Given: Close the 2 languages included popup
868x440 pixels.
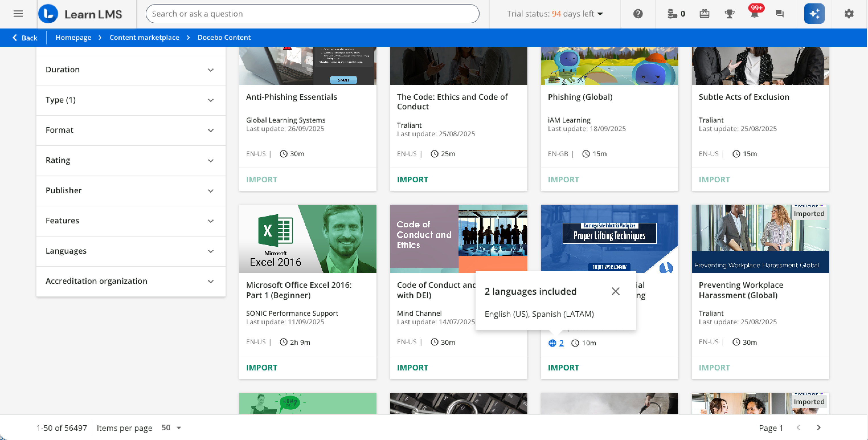Looking at the screenshot, I should 615,291.
